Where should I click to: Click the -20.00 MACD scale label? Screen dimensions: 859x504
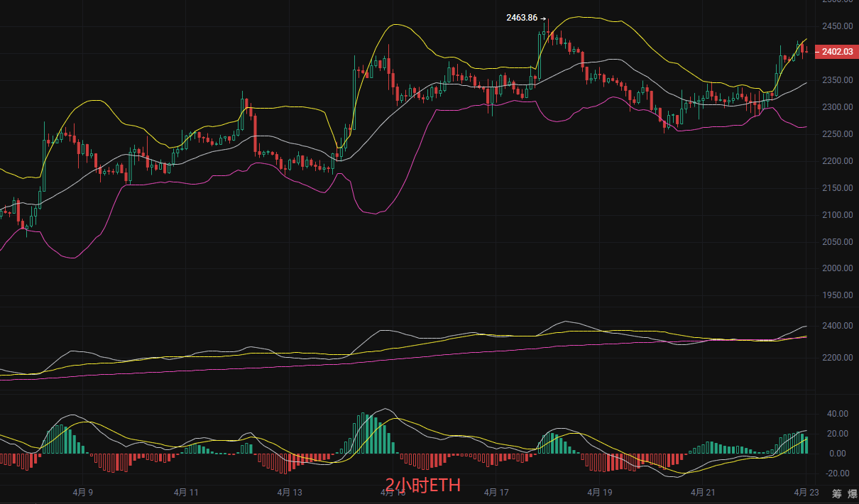point(836,473)
